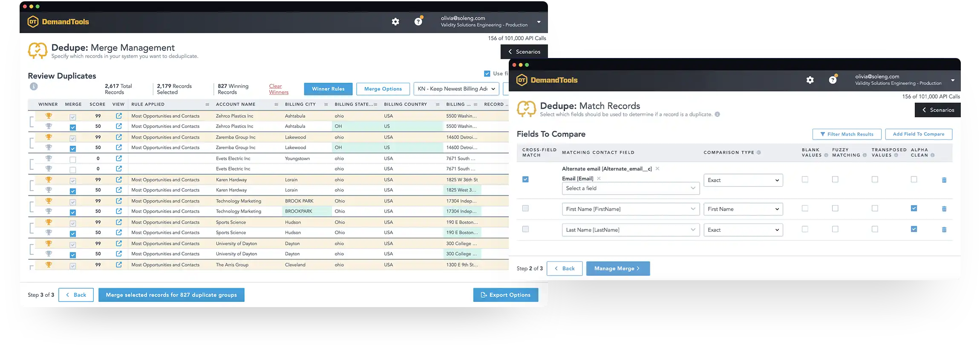Click Scenarios button in Merge Management window
This screenshot has height=354, width=980.
[524, 52]
